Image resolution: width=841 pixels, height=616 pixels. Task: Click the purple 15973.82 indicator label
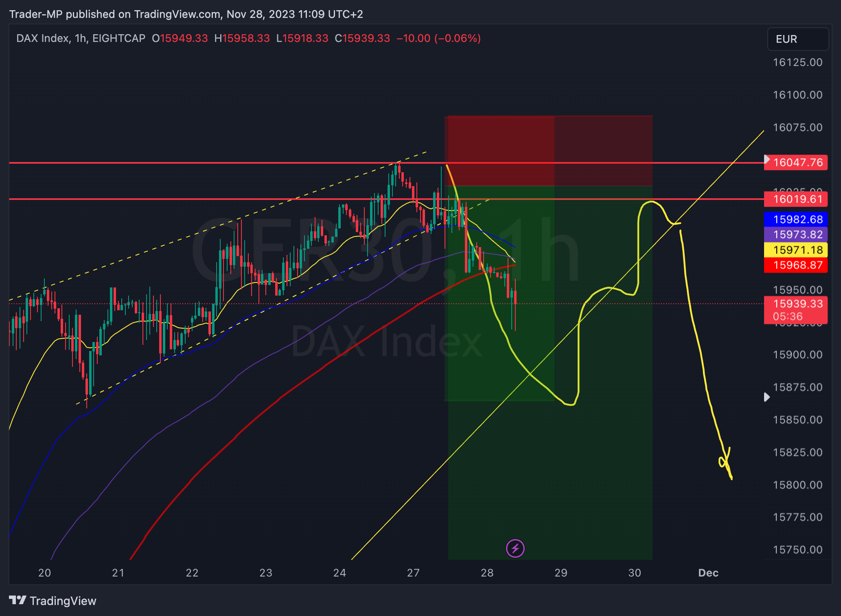[795, 235]
